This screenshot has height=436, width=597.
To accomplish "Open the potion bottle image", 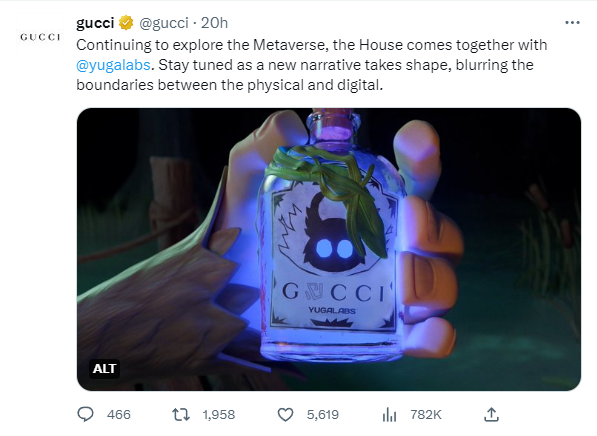I will 329,249.
